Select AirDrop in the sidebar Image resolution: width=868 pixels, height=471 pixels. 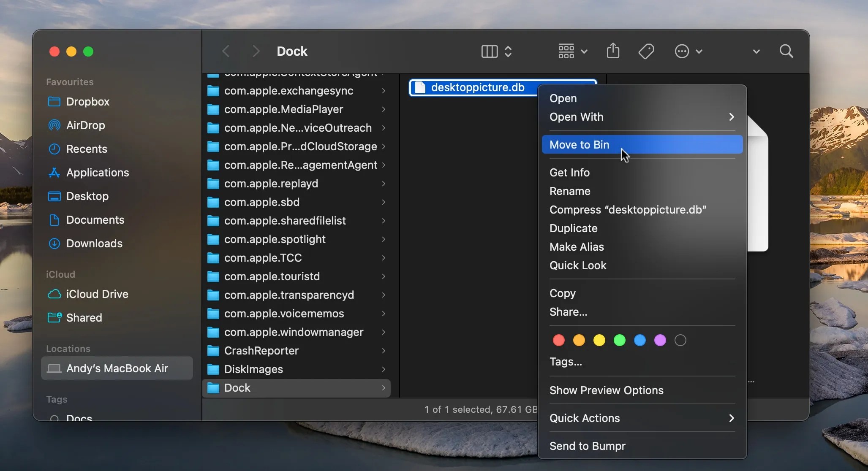pos(84,125)
